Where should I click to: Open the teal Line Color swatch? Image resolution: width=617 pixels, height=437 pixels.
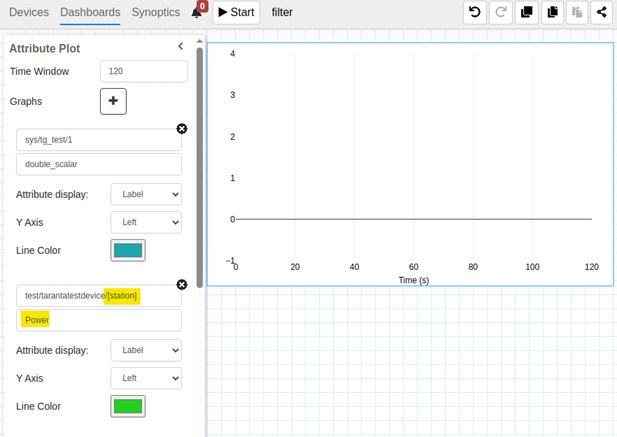[x=128, y=250]
